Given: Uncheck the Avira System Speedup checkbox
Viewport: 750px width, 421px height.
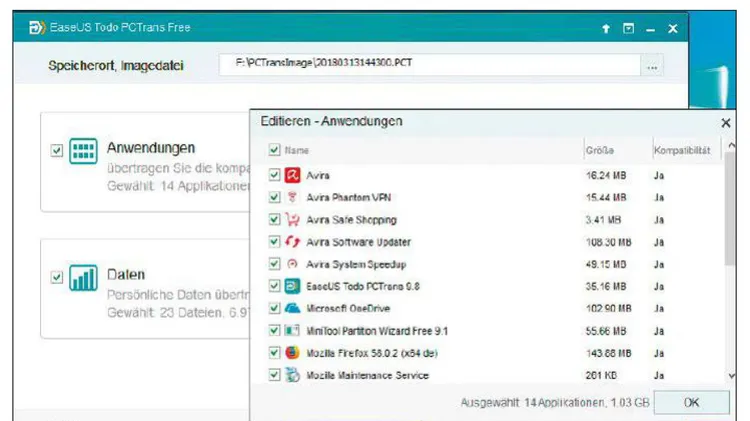Looking at the screenshot, I should point(274,264).
